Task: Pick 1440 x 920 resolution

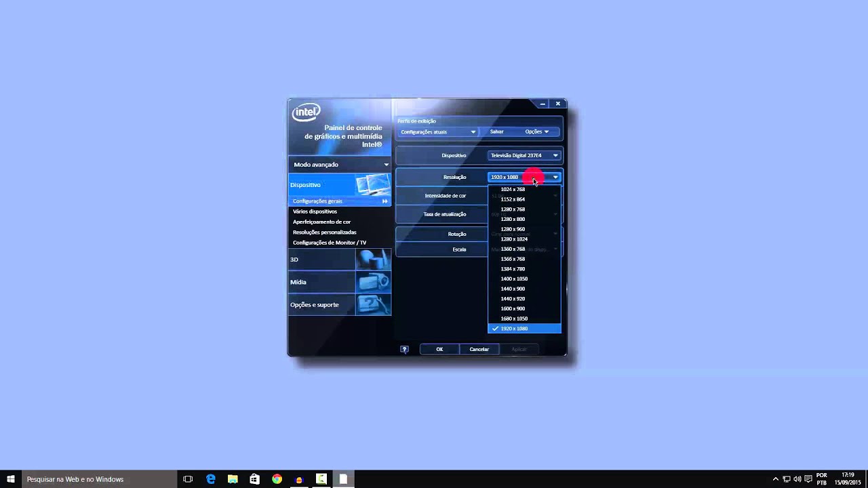Action: [x=524, y=299]
